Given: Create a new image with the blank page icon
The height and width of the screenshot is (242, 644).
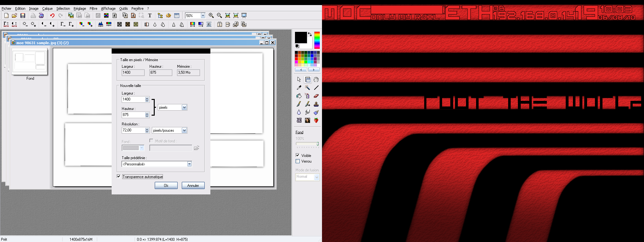Looking at the screenshot, I should tap(6, 15).
